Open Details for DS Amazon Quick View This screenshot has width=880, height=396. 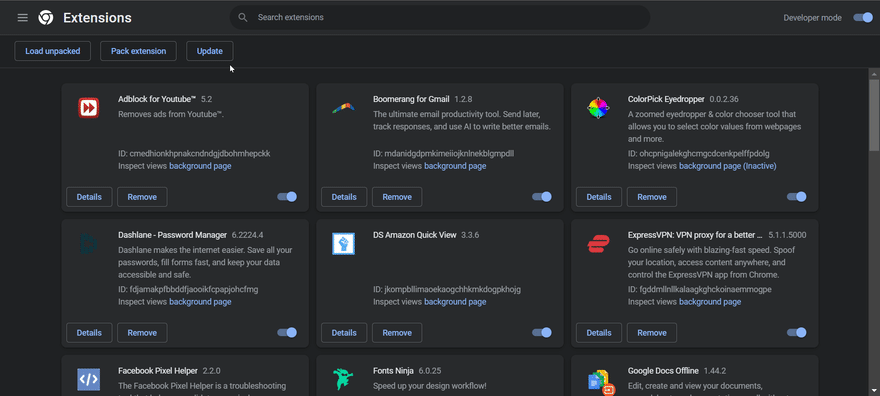[x=344, y=333]
